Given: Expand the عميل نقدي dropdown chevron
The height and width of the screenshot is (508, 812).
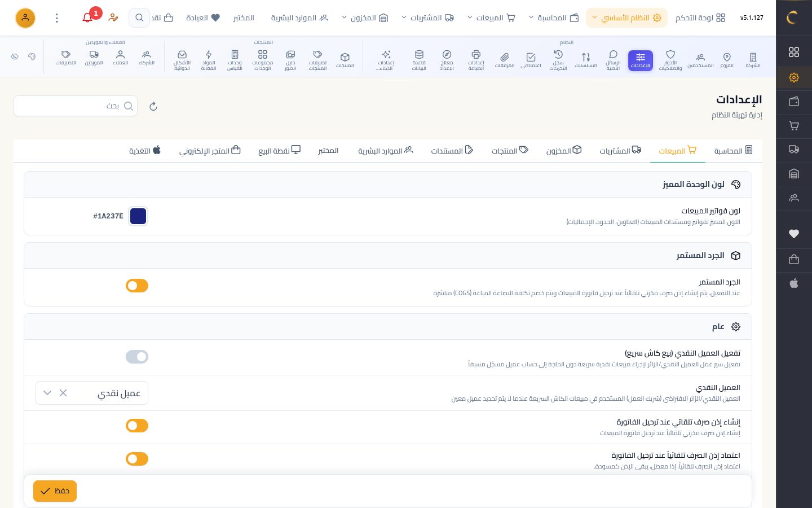Looking at the screenshot, I should click(47, 393).
